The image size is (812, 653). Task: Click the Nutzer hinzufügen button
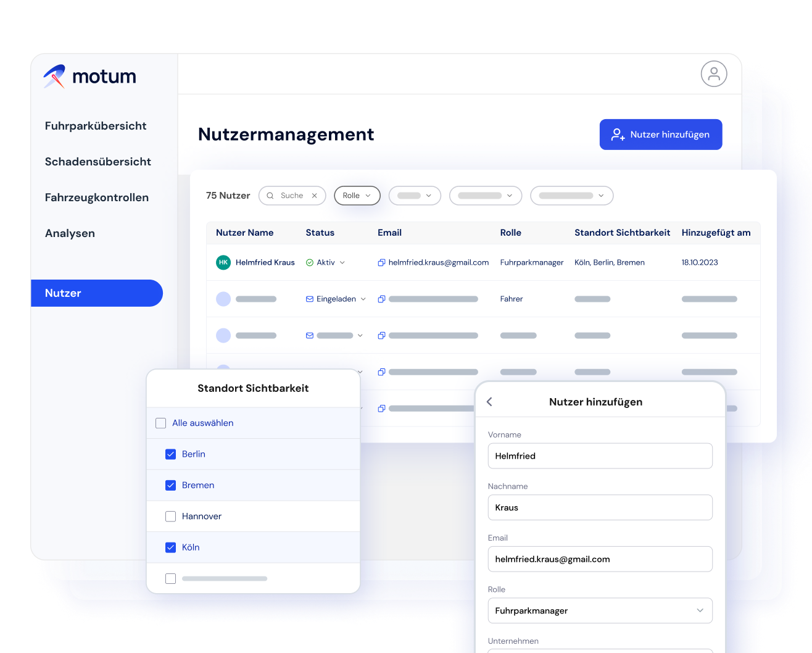pos(660,135)
